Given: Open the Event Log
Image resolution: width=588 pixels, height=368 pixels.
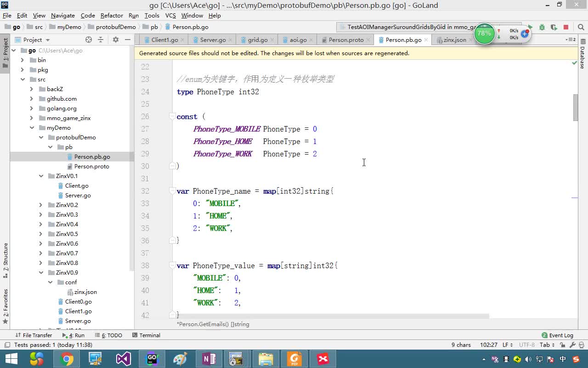Looking at the screenshot, I should tap(557, 335).
